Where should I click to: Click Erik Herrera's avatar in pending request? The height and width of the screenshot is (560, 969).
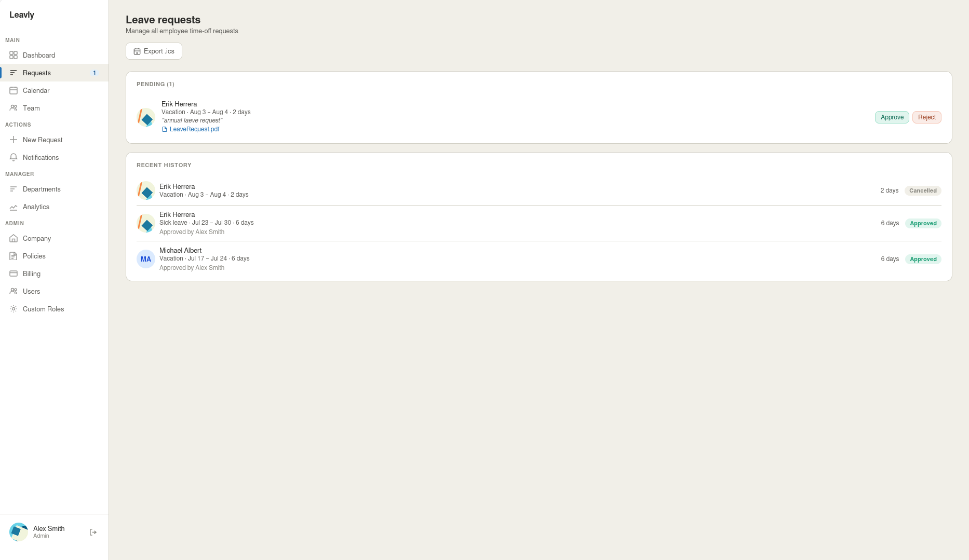146,117
